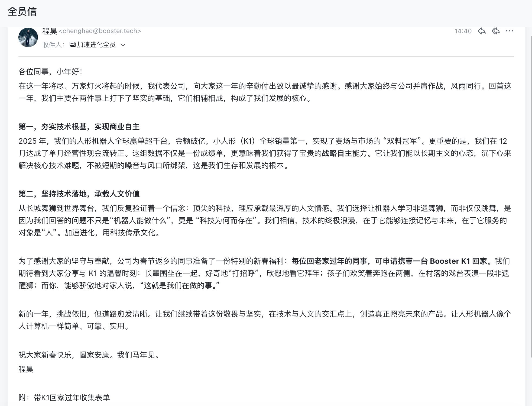Viewport: 532px width, 406px height.
Task: Click the 全员信 subject title
Action: 22,12
